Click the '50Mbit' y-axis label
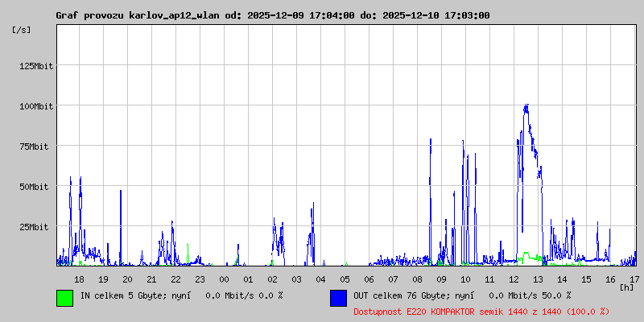 click(x=34, y=187)
